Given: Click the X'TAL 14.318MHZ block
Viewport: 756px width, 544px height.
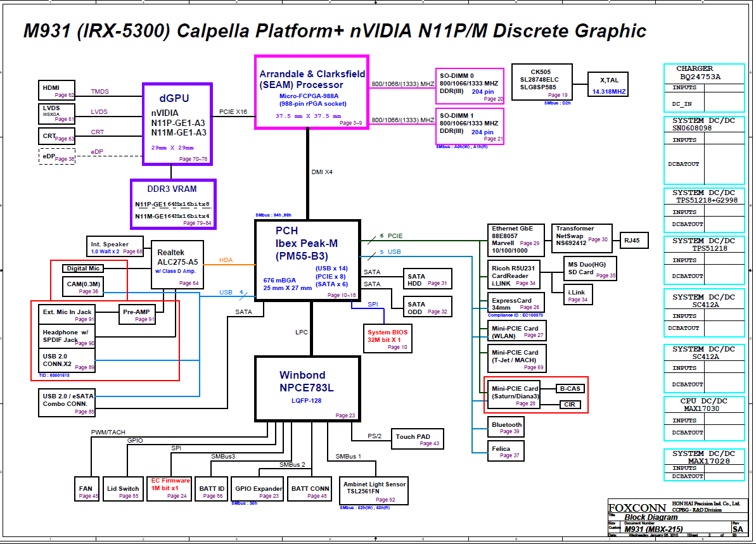Looking at the screenshot, I should [608, 84].
